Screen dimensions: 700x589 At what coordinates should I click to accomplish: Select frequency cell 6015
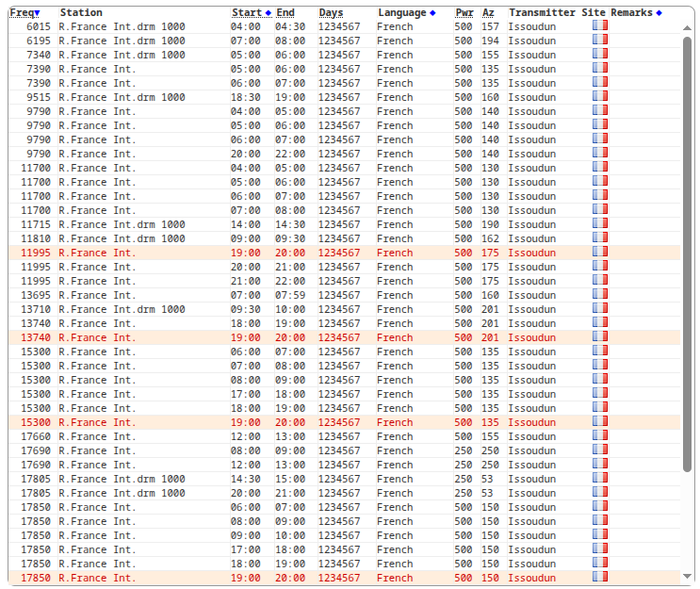(39, 26)
